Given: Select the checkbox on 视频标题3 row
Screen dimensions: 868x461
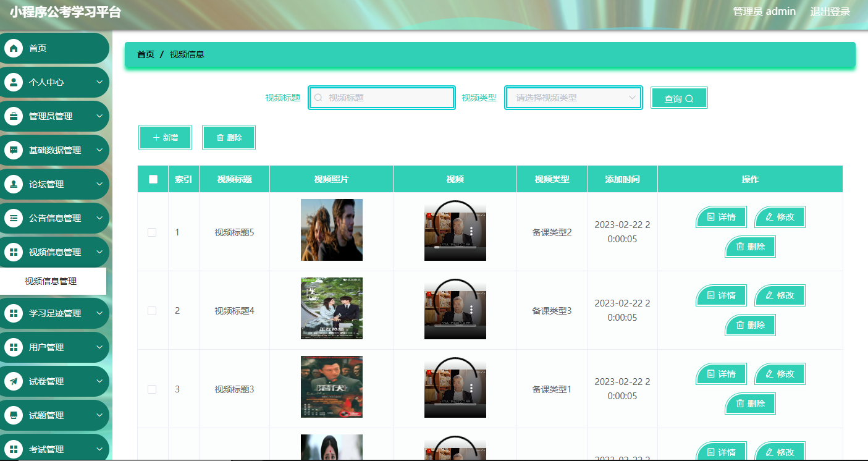Looking at the screenshot, I should tap(152, 389).
